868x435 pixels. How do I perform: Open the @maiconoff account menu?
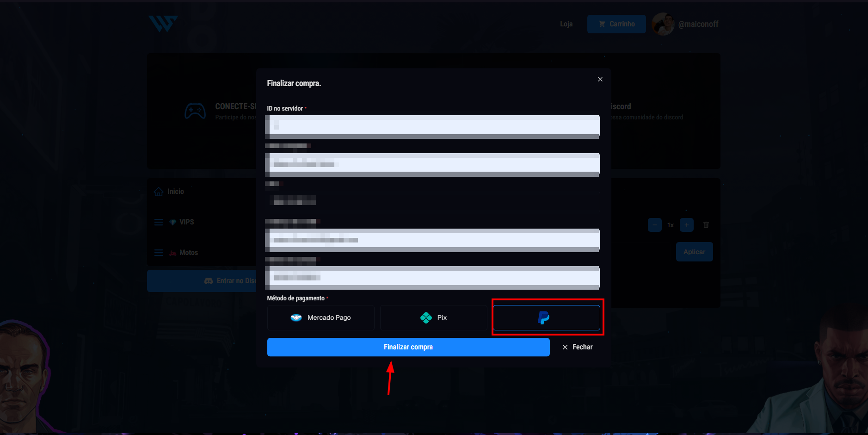point(686,24)
